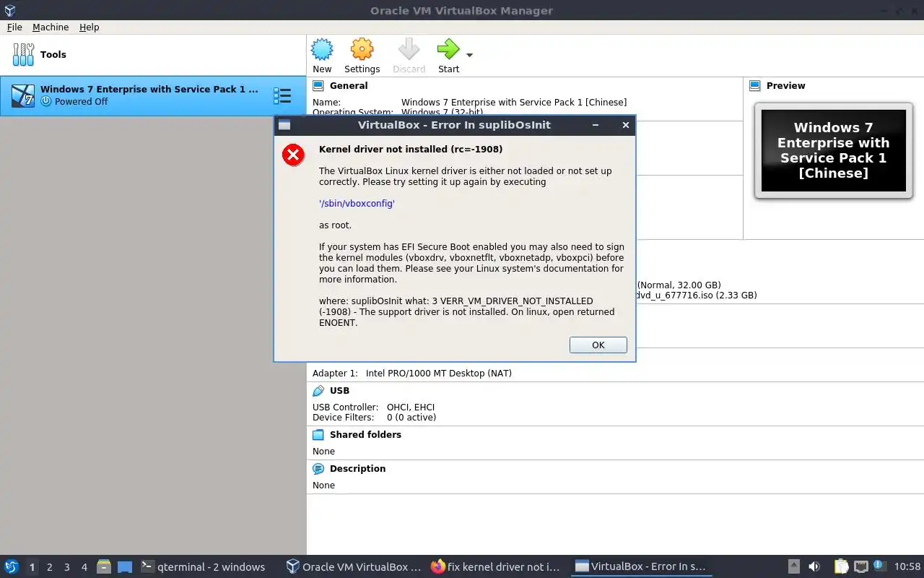The height and width of the screenshot is (578, 924).
Task: Click the Shared folders section icon
Action: coord(318,435)
